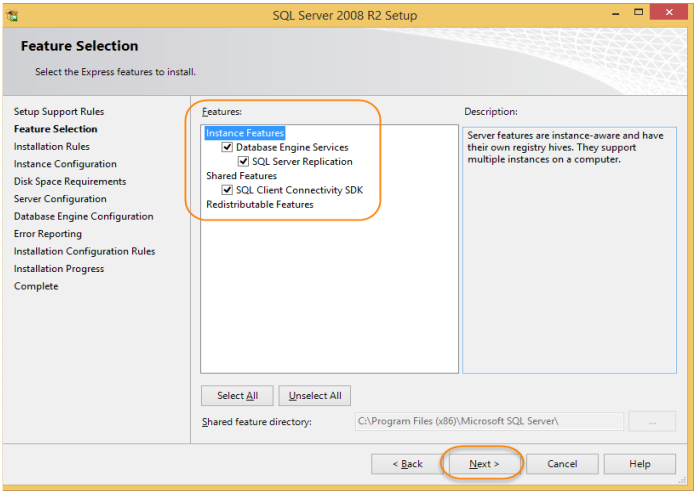The height and width of the screenshot is (493, 697).
Task: Select the Redistributable Features tree node
Action: click(x=260, y=204)
